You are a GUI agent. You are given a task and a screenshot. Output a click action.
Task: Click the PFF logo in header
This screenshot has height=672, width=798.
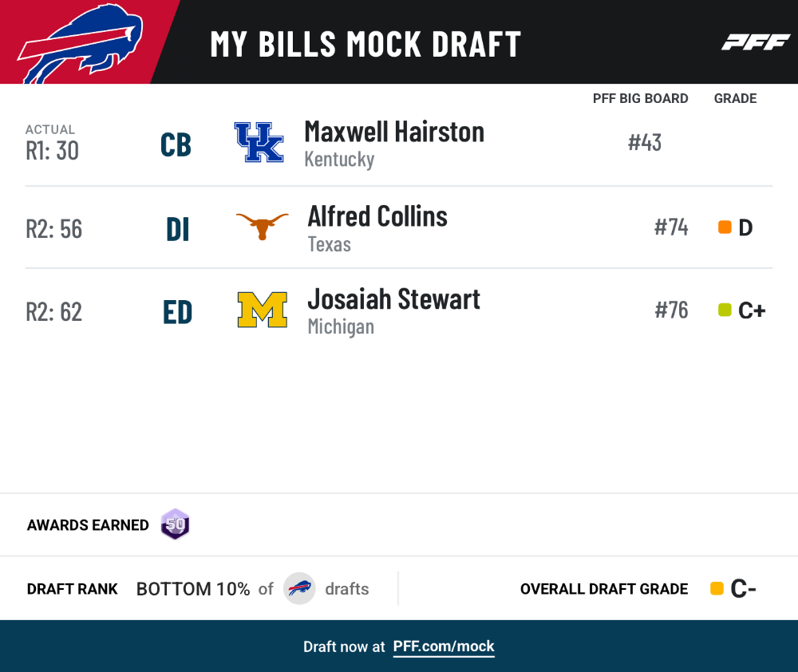tap(756, 42)
